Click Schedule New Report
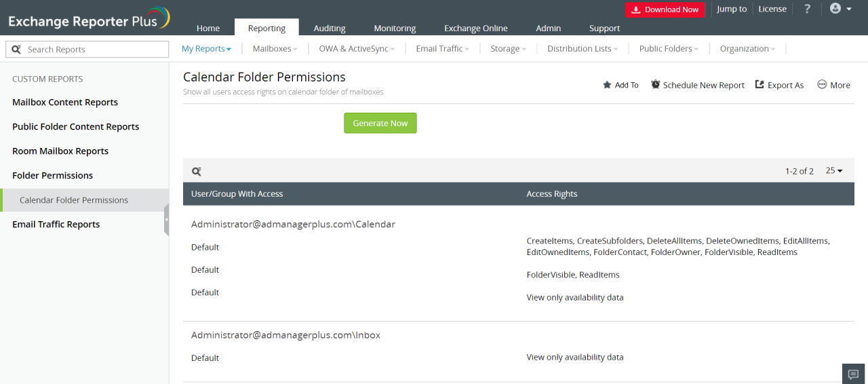Screen dimensions: 868x384 [697, 85]
